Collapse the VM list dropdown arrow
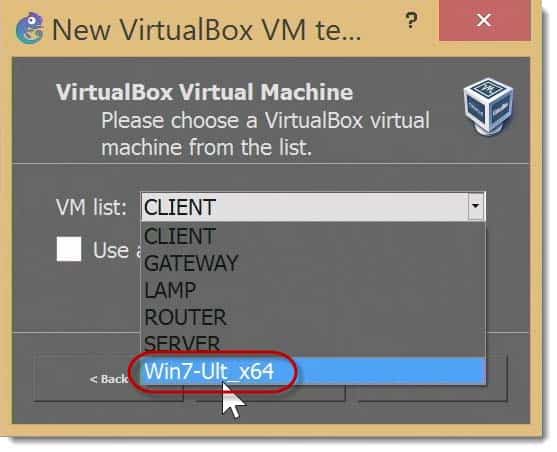Image resolution: width=557 pixels, height=452 pixels. point(476,206)
